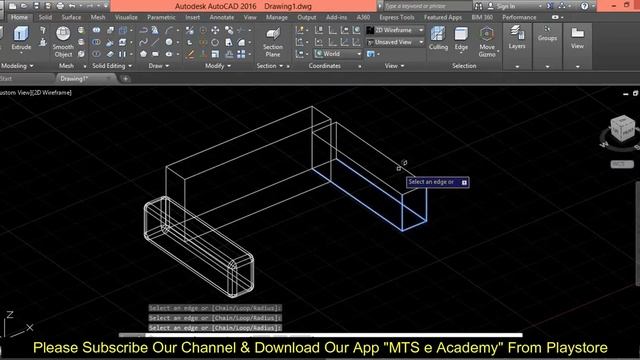Screen dimensions: 640x360
Task: Expand the View panel in ribbon
Action: (x=394, y=66)
